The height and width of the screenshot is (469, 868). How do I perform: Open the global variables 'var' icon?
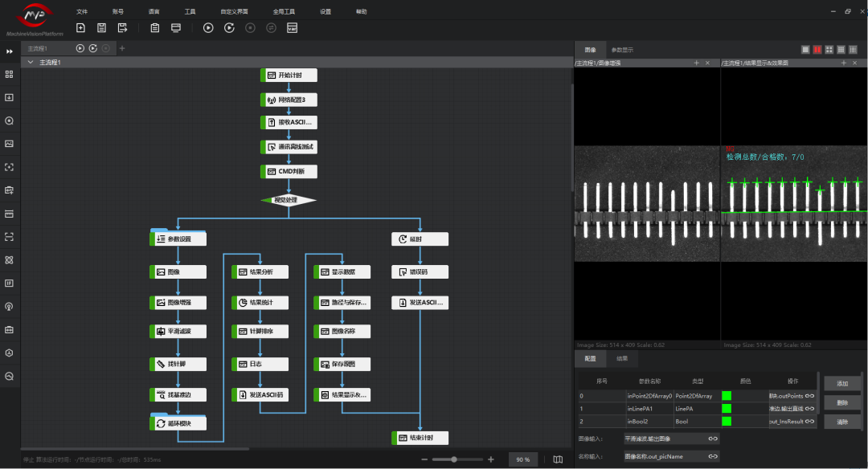click(x=292, y=28)
